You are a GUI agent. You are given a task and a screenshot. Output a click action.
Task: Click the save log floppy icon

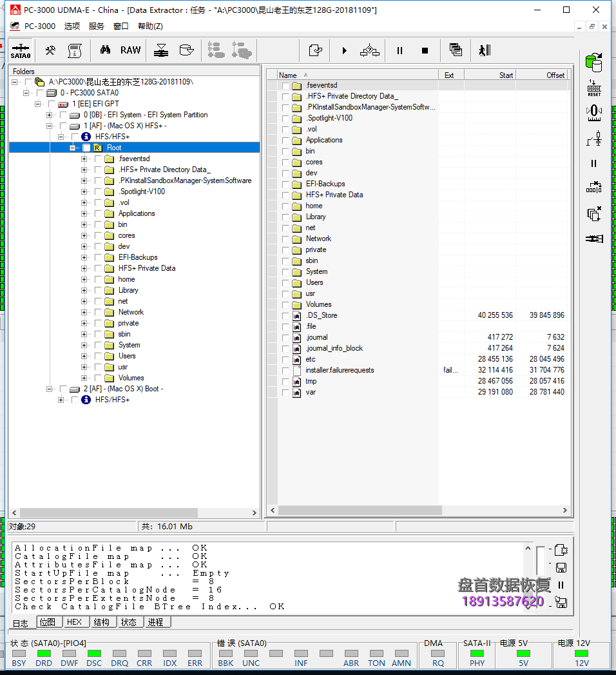click(561, 568)
